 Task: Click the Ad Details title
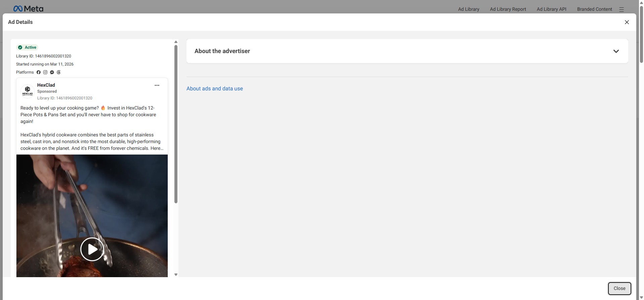[x=20, y=22]
